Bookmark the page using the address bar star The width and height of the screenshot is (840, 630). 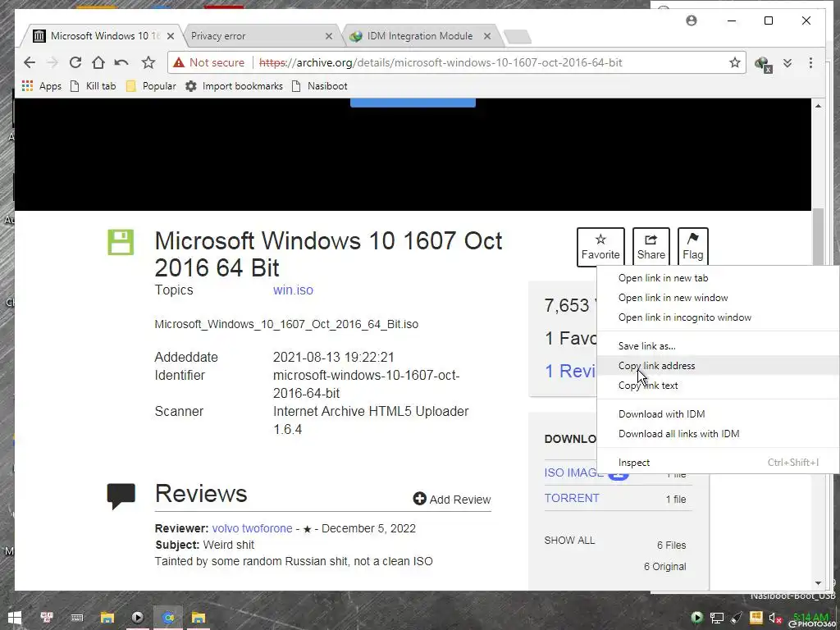pos(734,62)
